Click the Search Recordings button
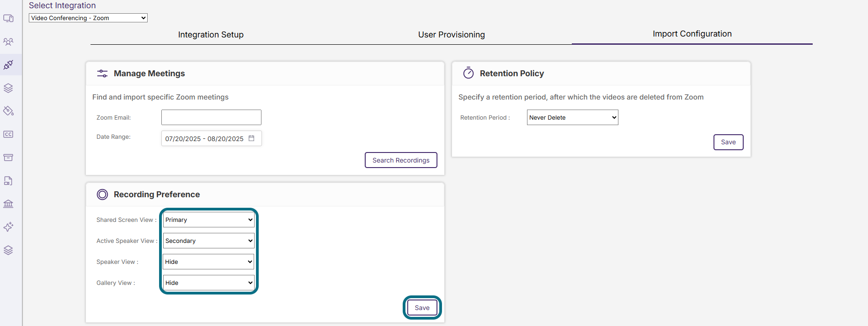This screenshot has width=868, height=326. pos(401,160)
